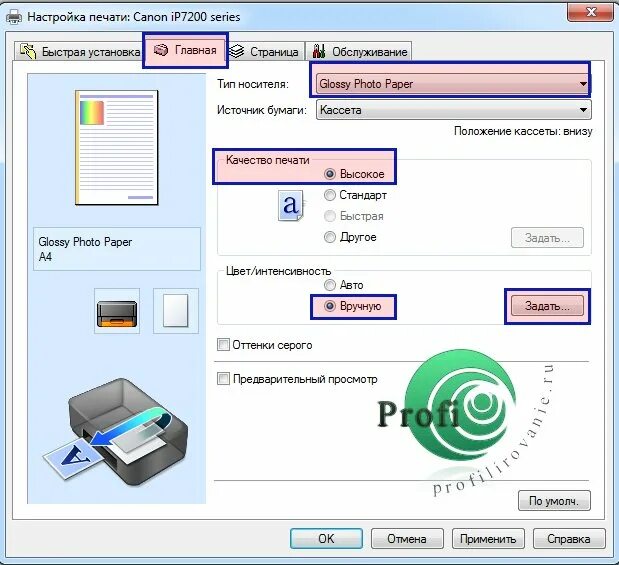Click the blank paper sheet icon

click(176, 311)
